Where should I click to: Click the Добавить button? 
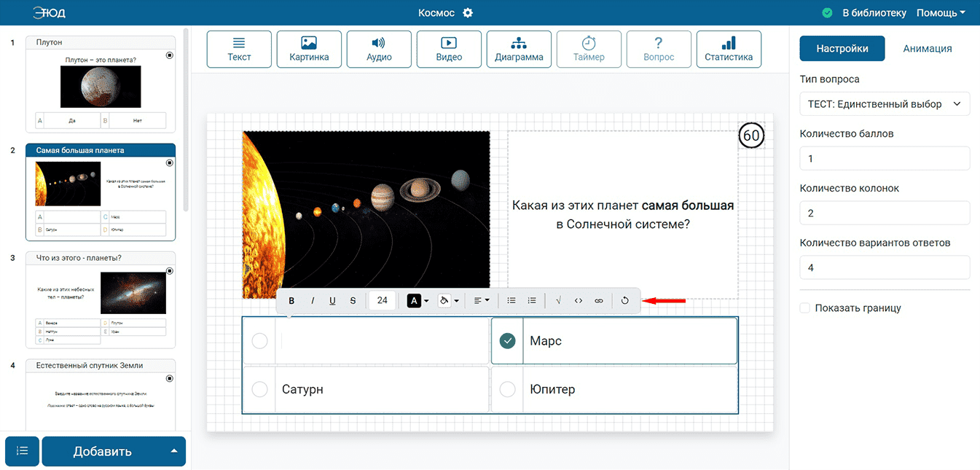pyautogui.click(x=102, y=451)
